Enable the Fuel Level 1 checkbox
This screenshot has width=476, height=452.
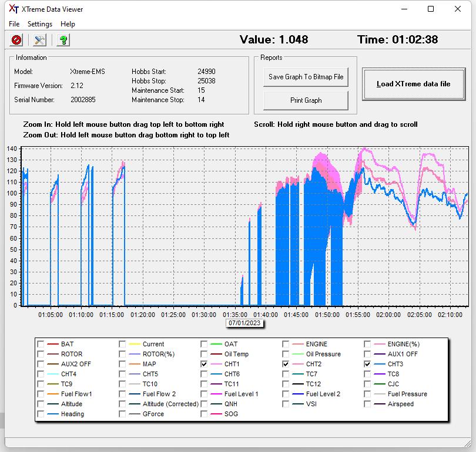pyautogui.click(x=204, y=394)
